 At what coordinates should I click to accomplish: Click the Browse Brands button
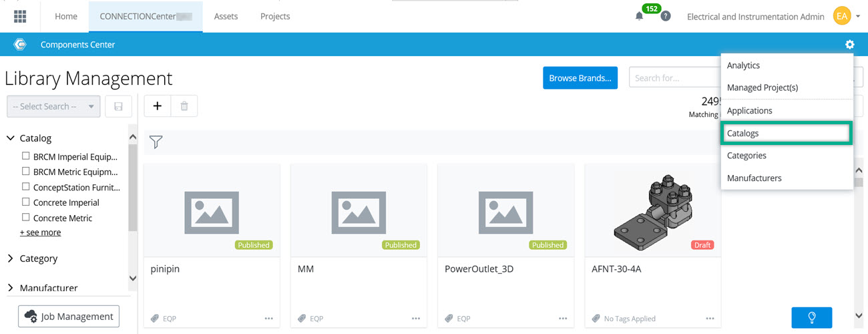coord(580,78)
